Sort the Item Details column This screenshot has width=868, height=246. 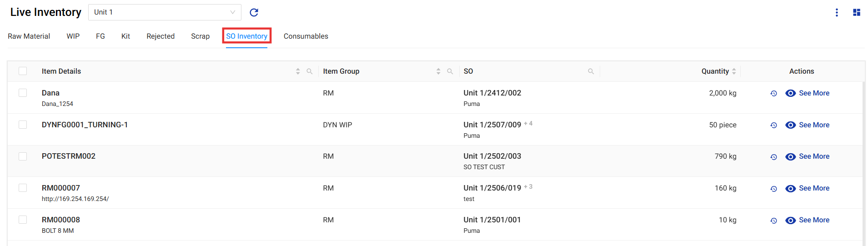coord(298,71)
